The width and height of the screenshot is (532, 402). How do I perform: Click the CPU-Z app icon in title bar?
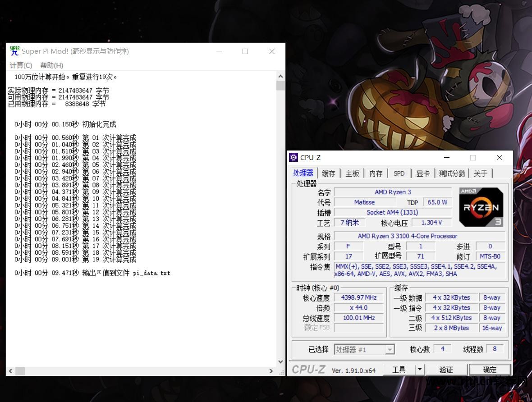(294, 157)
